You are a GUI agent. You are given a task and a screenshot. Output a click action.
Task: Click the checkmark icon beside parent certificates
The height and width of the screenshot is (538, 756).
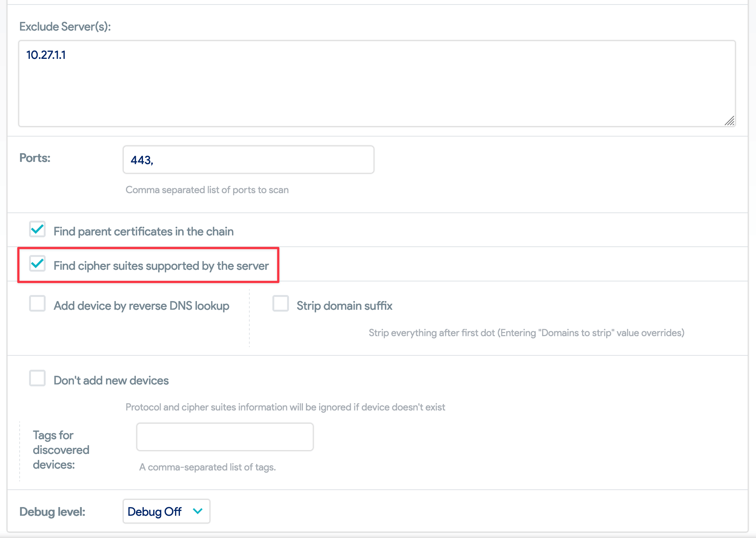37,230
